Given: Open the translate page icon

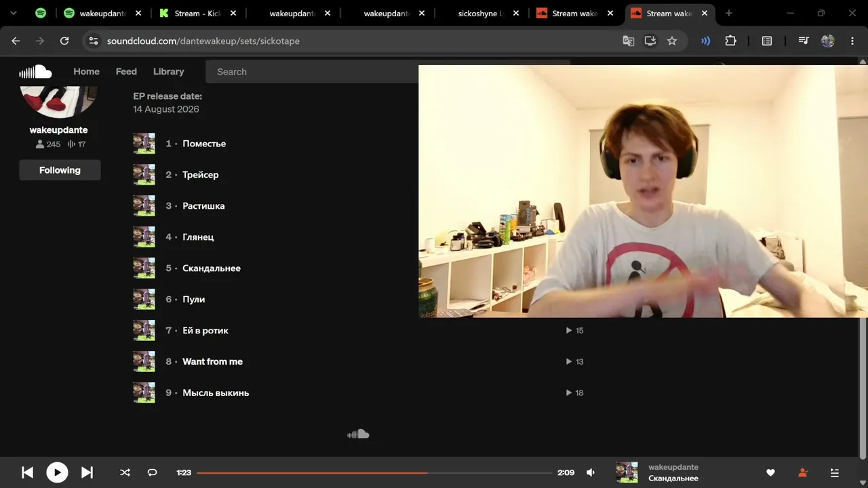Looking at the screenshot, I should pyautogui.click(x=629, y=41).
